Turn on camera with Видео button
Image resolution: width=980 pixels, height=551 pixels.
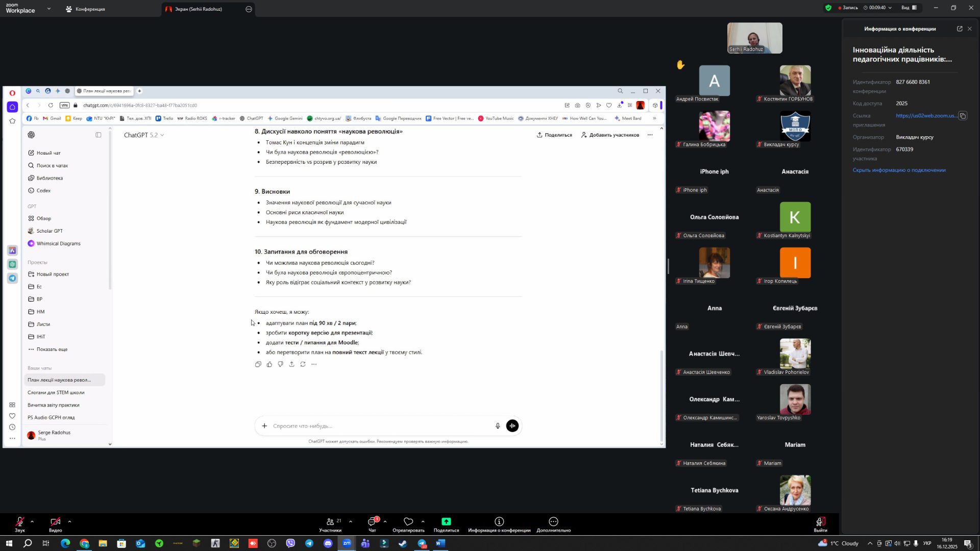(55, 521)
